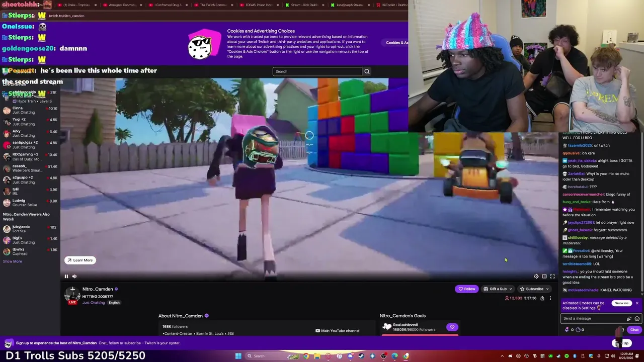The width and height of the screenshot is (644, 362).
Task: Enter fullscreen on the video player
Action: (552, 277)
